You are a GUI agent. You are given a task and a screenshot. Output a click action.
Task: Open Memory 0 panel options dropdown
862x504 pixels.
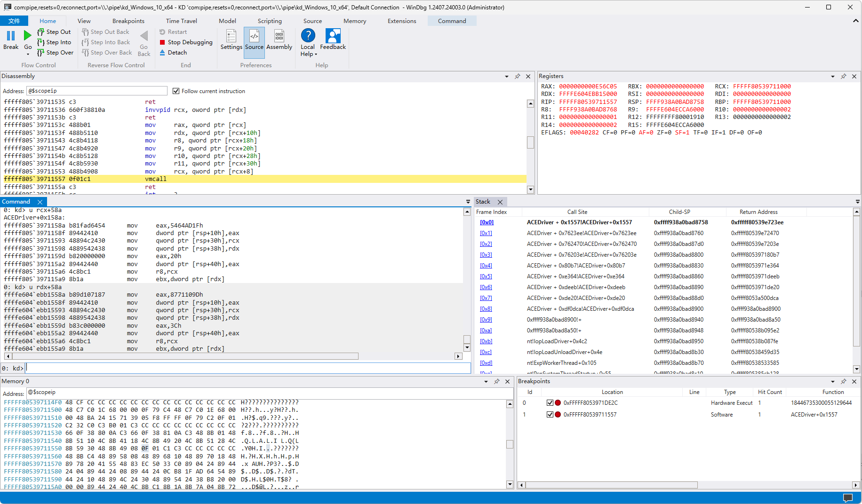pos(486,381)
